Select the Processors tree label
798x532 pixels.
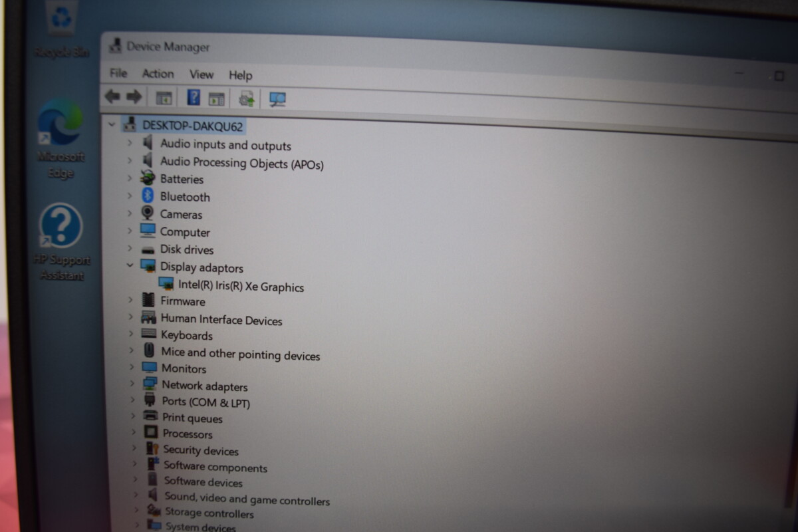(188, 434)
